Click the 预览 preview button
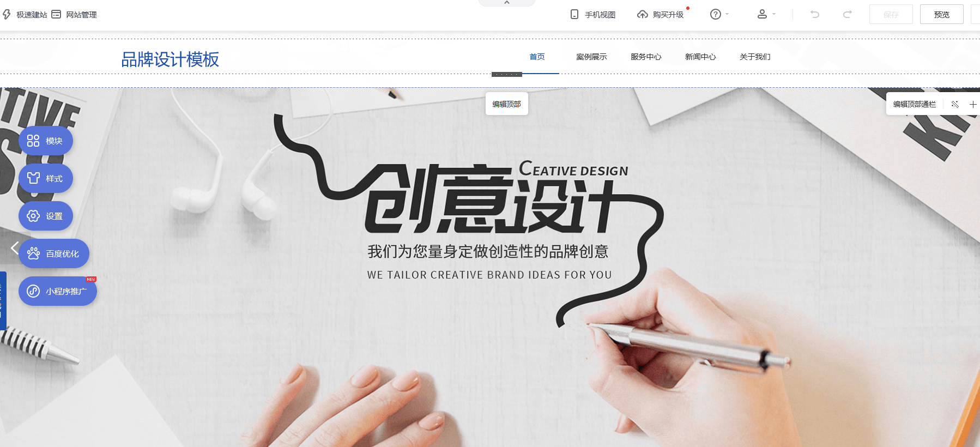 [x=941, y=14]
